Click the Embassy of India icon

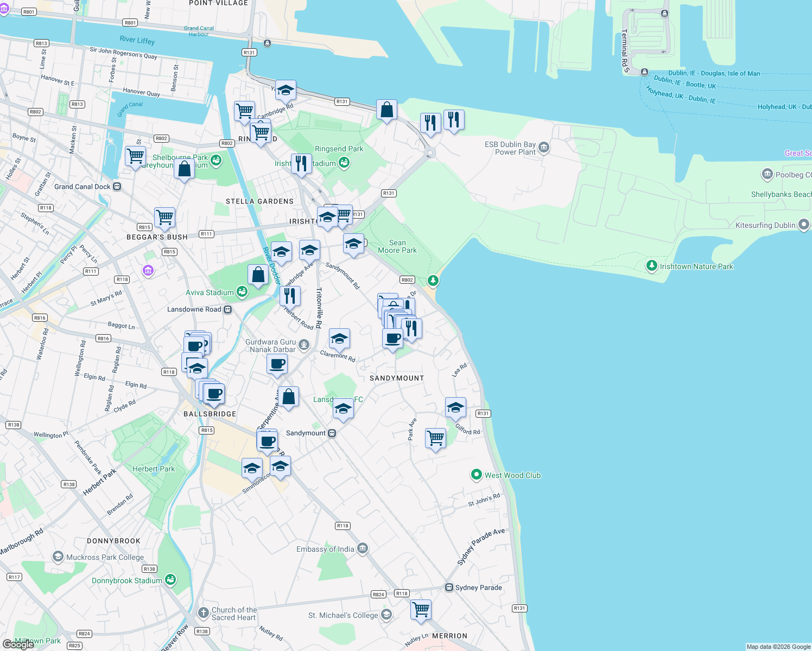363,548
